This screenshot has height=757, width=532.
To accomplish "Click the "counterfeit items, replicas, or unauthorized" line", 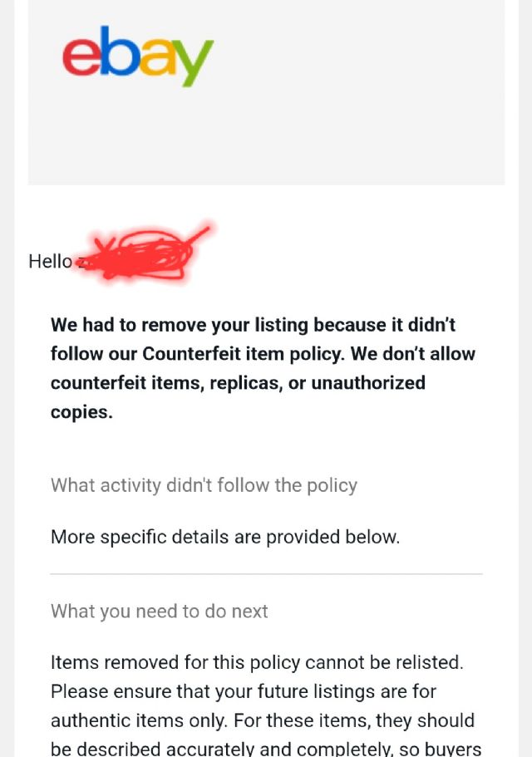I will [x=238, y=382].
